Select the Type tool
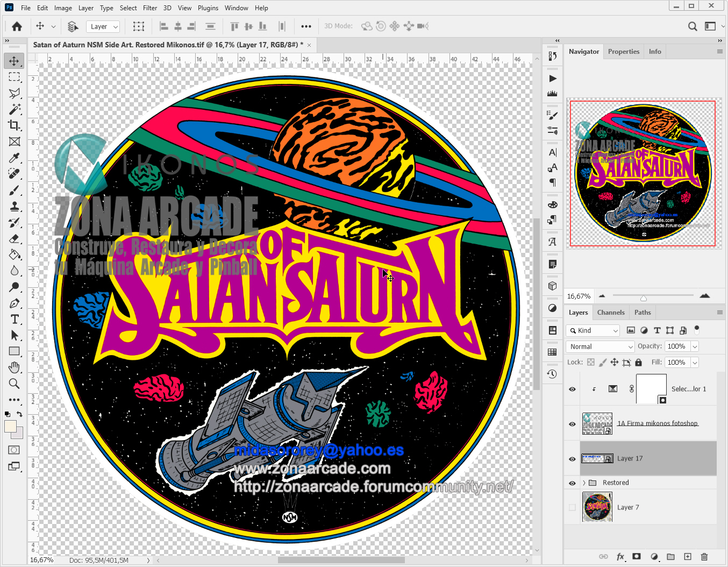728x567 pixels. tap(14, 319)
